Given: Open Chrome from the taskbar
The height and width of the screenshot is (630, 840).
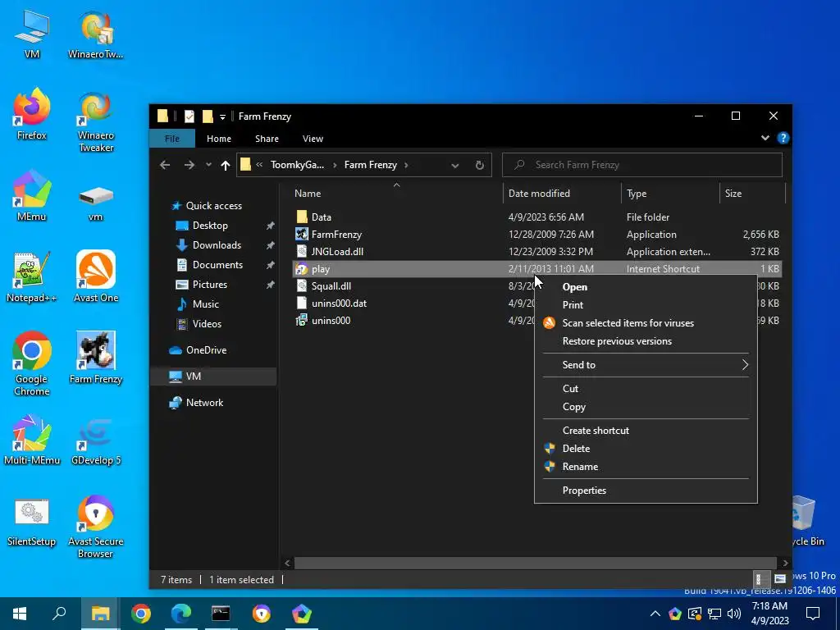Looking at the screenshot, I should [141, 614].
